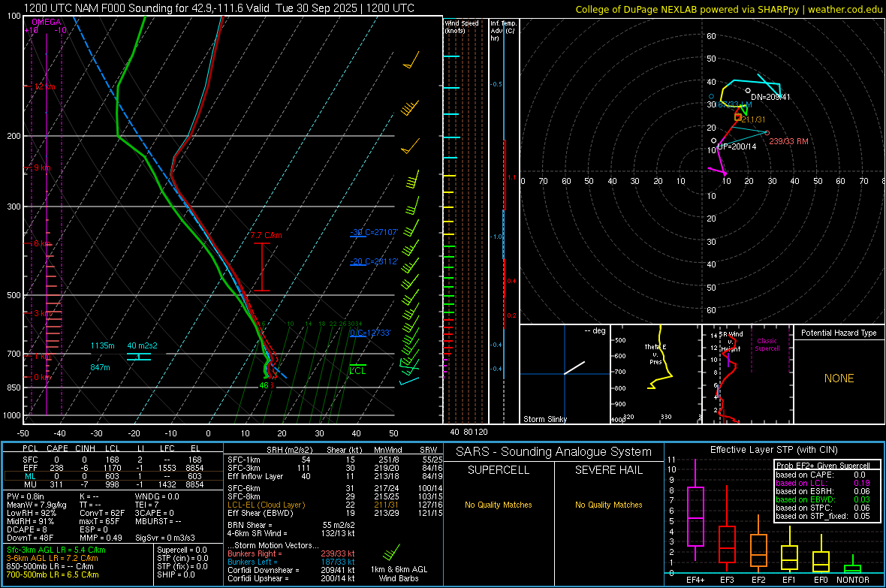Viewport: 886px width, 588px height.
Task: Click ConvT = 62F
Action: point(102,513)
